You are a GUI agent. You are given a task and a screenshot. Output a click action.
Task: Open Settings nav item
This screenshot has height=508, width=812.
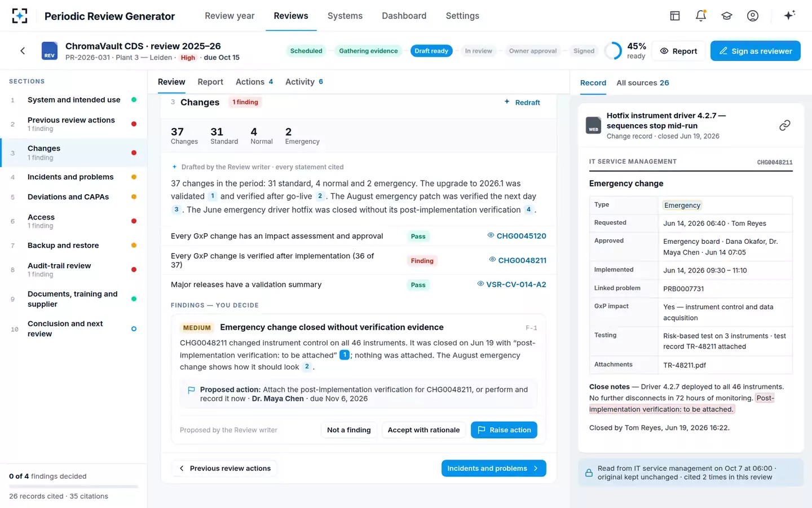click(462, 16)
